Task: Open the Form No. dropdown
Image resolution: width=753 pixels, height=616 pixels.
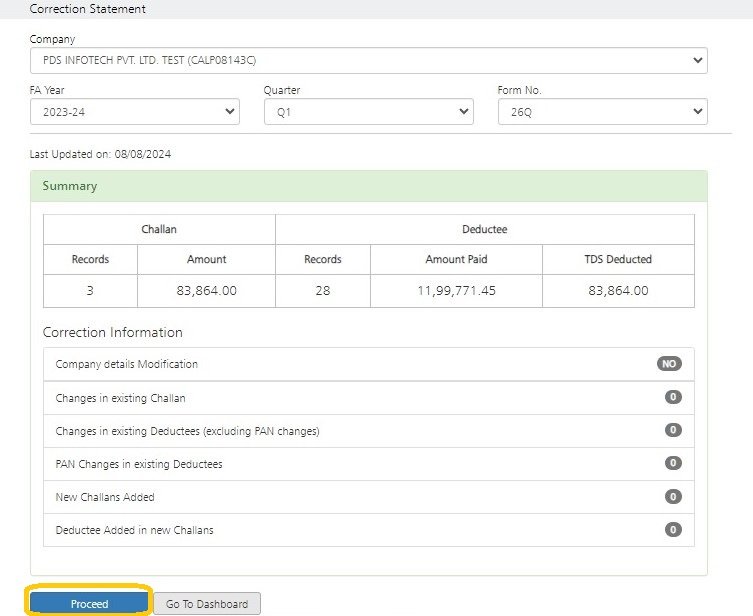Action: point(602,112)
